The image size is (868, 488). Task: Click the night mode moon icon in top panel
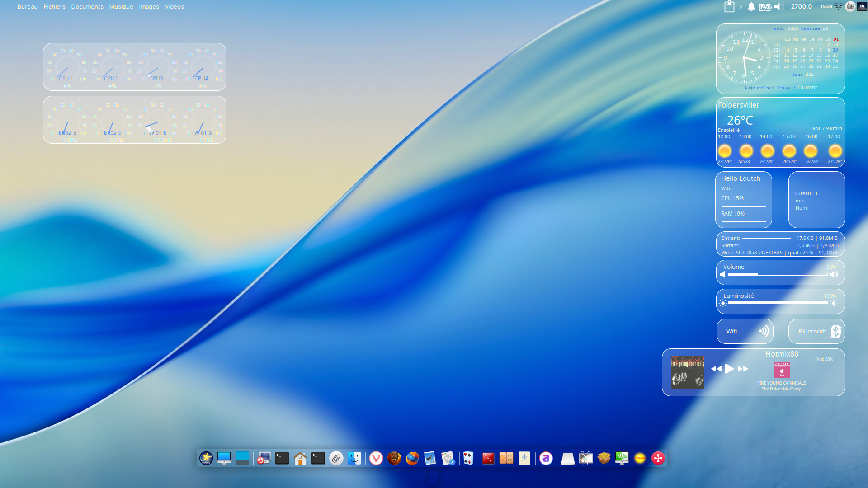(862, 6)
